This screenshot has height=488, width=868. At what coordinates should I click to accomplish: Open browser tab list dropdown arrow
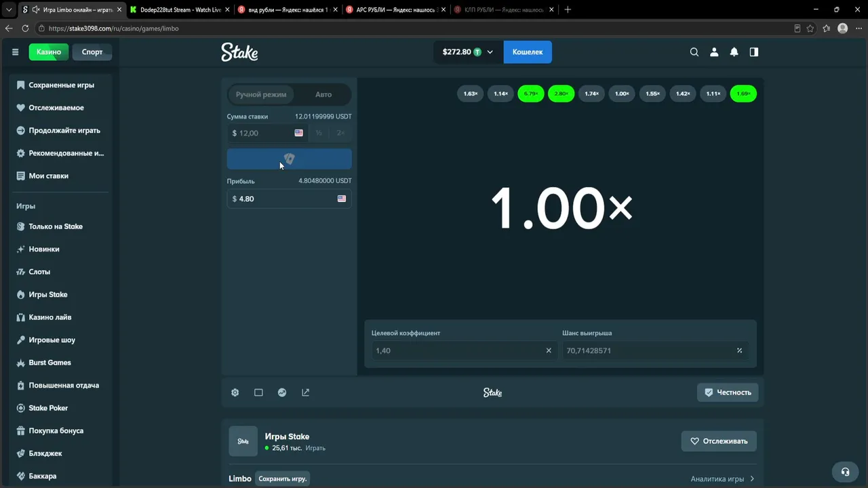coord(9,9)
